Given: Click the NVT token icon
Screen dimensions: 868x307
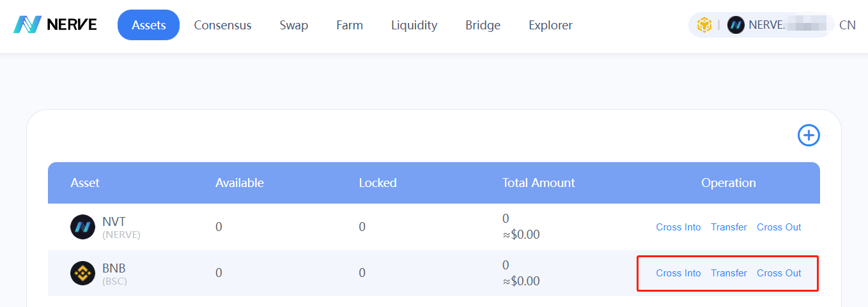Looking at the screenshot, I should click(x=82, y=227).
